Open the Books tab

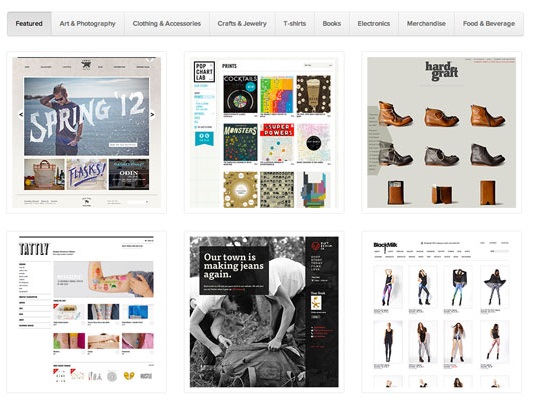pyautogui.click(x=332, y=24)
